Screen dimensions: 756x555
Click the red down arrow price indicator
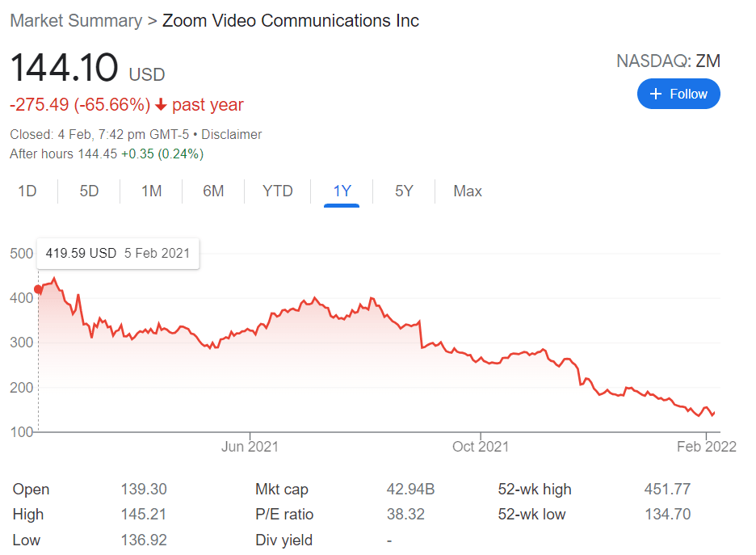pyautogui.click(x=161, y=105)
